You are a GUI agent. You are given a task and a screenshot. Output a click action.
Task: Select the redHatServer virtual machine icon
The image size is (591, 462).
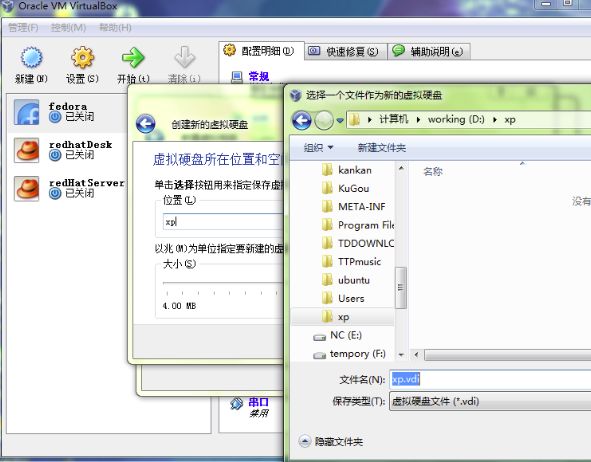(x=26, y=188)
